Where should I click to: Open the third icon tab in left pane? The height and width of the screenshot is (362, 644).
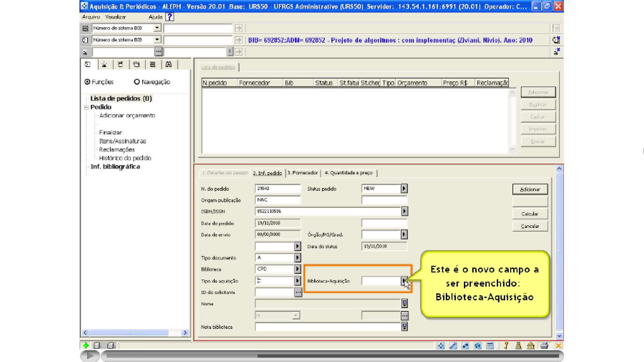point(120,64)
